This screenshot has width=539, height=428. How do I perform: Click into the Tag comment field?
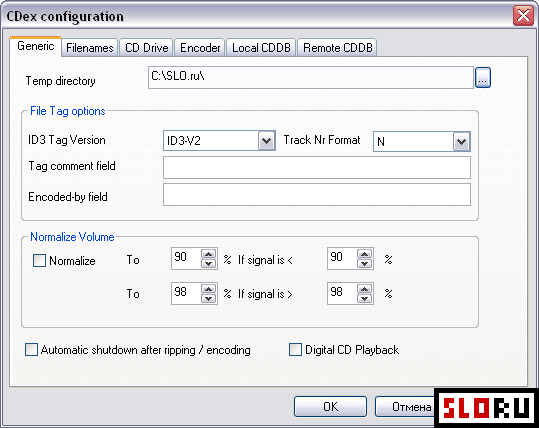317,168
